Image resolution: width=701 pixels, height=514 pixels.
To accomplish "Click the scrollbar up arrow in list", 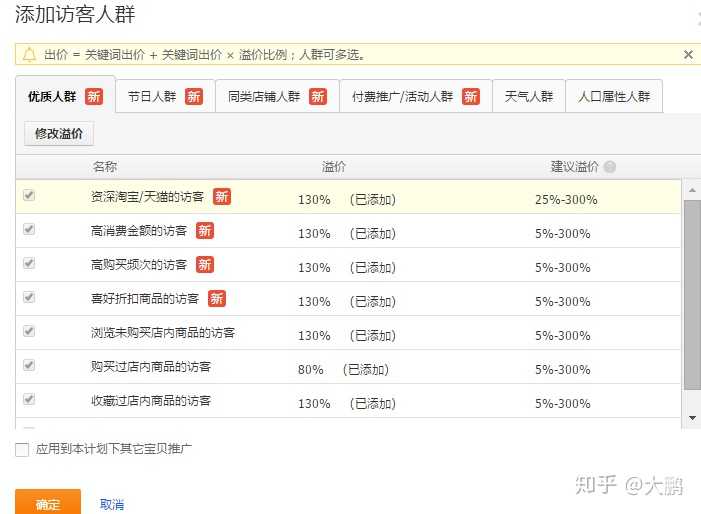I will (692, 189).
